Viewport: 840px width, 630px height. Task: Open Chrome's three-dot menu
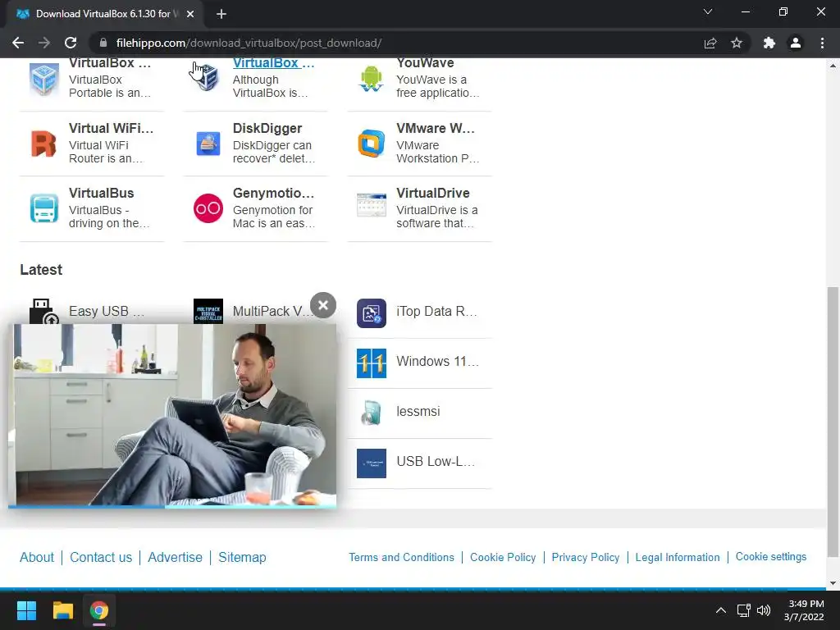[822, 43]
